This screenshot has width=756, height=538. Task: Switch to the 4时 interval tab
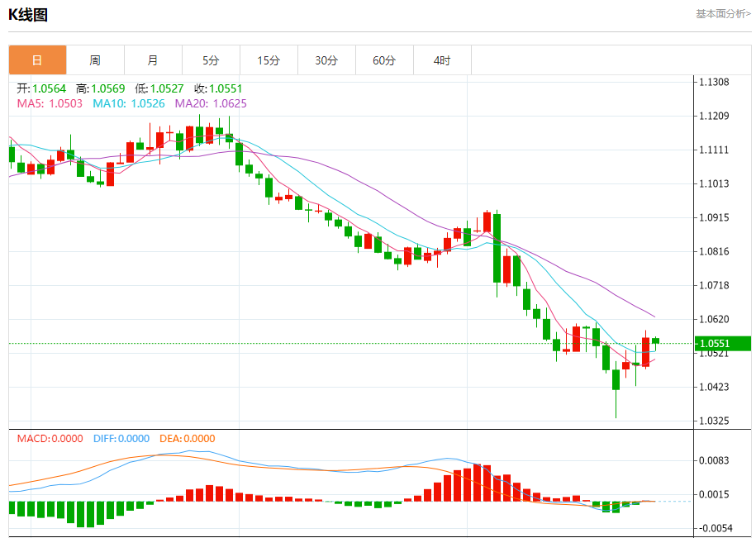click(442, 60)
